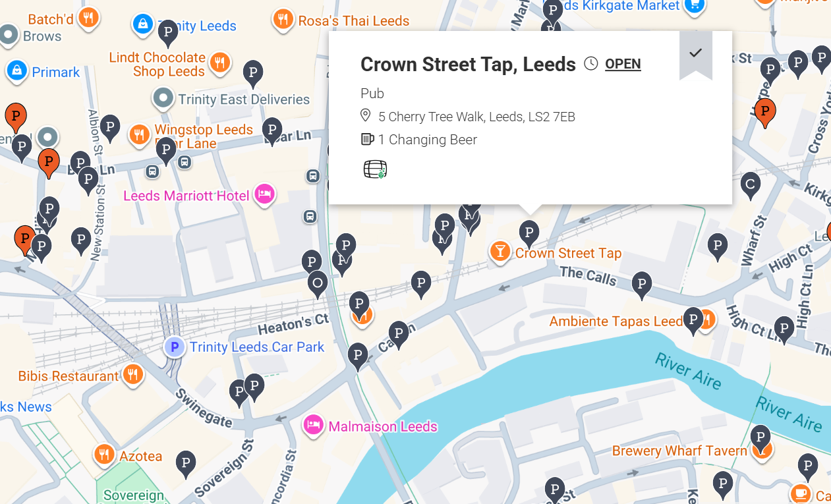Screen dimensions: 831x504
Task: Click the Primark shopping bag icon
Action: point(16,70)
